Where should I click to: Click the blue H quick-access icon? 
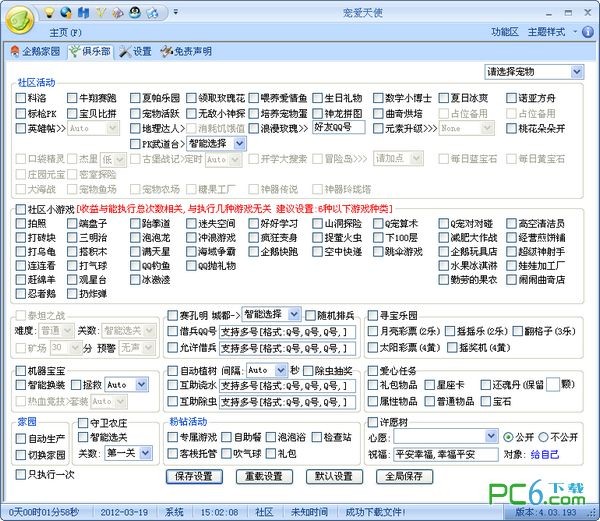click(x=83, y=13)
